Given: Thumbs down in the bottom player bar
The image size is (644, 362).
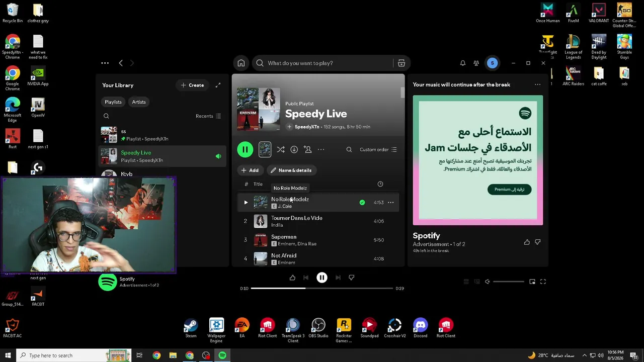Looking at the screenshot, I should [x=352, y=278].
